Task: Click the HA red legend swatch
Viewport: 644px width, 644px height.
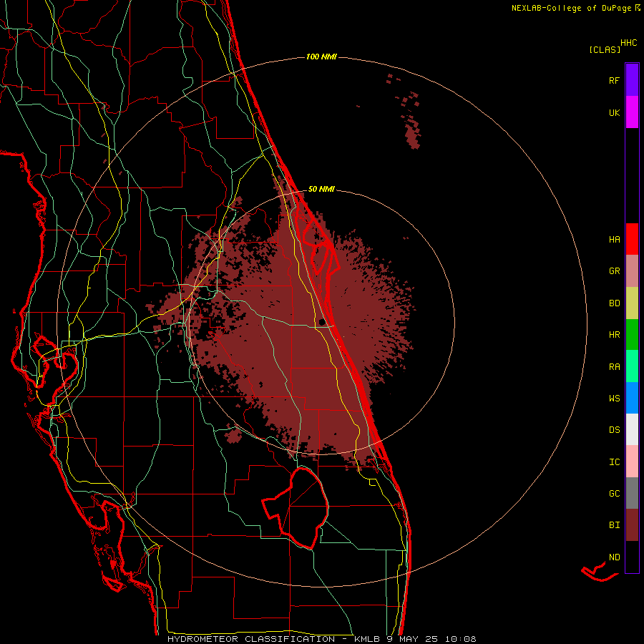Action: (632, 239)
